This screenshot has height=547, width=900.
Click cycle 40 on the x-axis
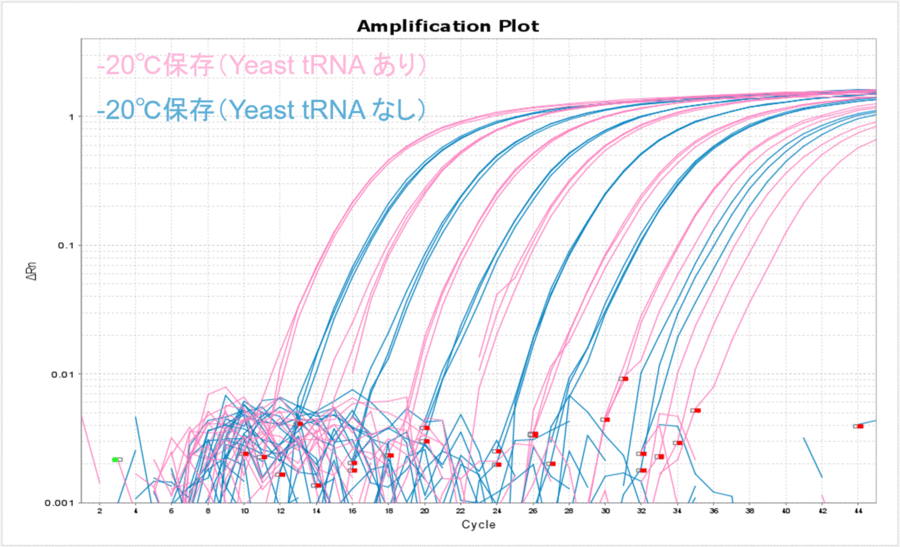pos(786,511)
